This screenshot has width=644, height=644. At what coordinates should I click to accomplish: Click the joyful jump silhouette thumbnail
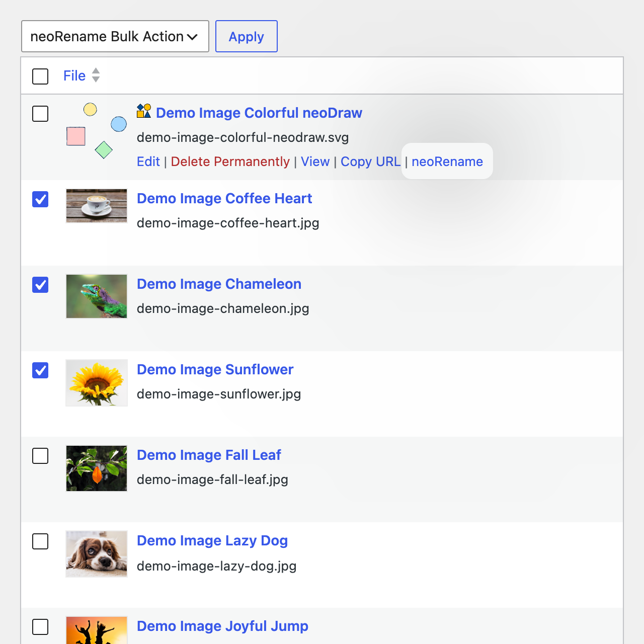97,630
